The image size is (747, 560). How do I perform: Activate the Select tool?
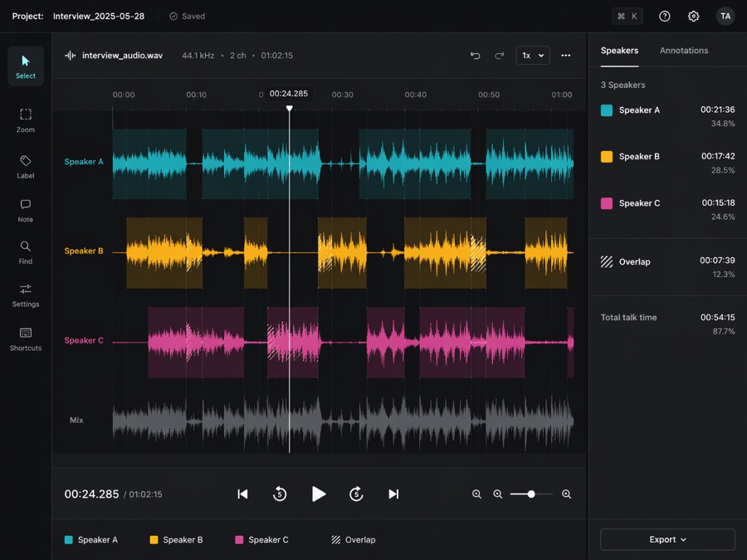pos(26,66)
